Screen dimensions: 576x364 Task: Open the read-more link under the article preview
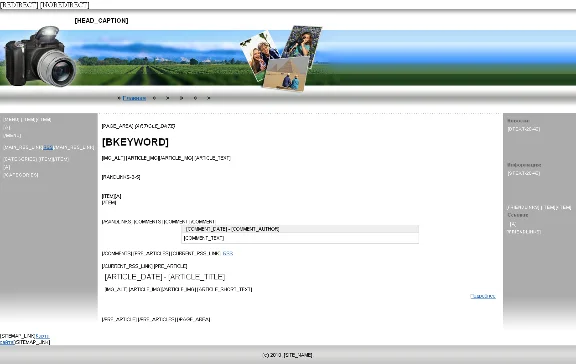coord(483,296)
